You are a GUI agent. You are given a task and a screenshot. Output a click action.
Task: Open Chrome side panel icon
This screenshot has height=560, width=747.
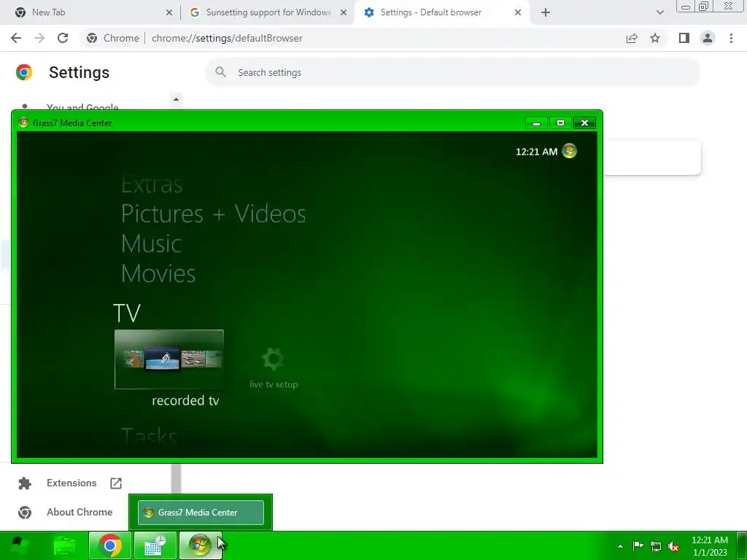coord(684,38)
